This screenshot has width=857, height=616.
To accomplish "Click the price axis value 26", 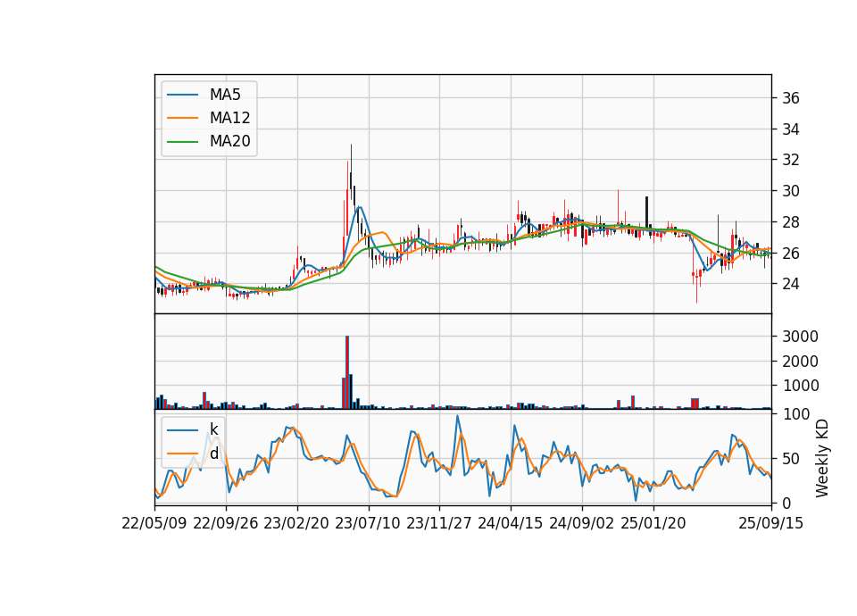I will [790, 254].
